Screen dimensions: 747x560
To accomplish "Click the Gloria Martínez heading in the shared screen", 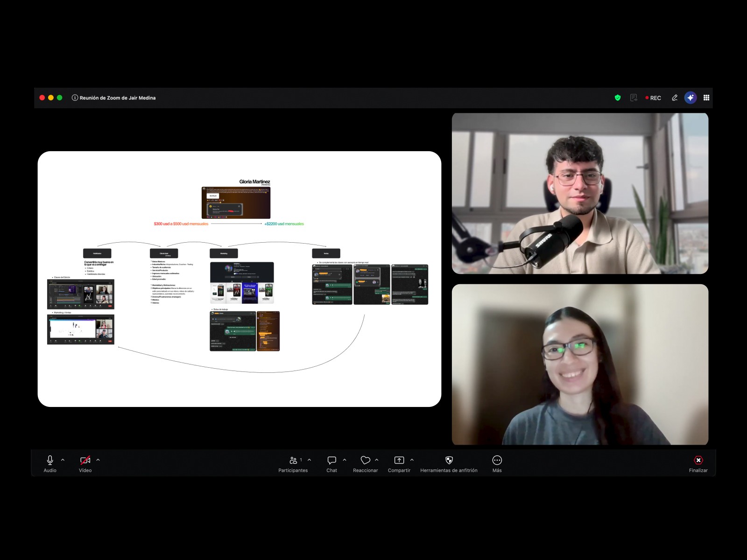I will point(254,182).
